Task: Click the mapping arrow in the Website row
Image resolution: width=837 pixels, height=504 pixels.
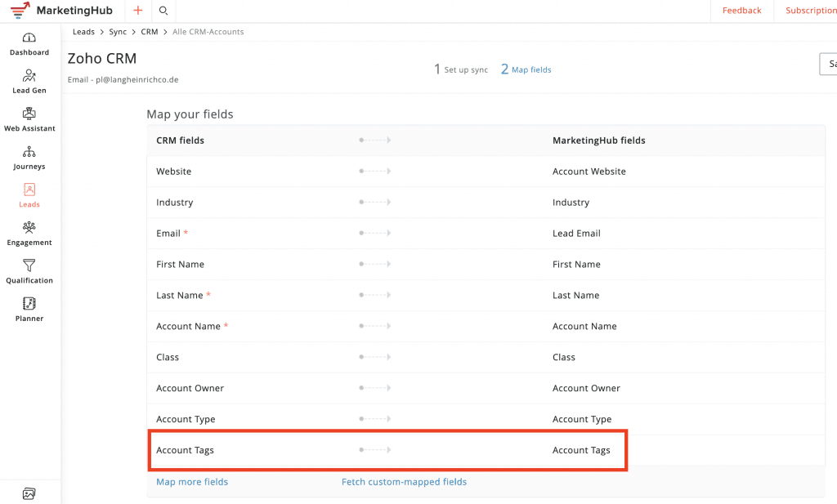Action: [374, 172]
